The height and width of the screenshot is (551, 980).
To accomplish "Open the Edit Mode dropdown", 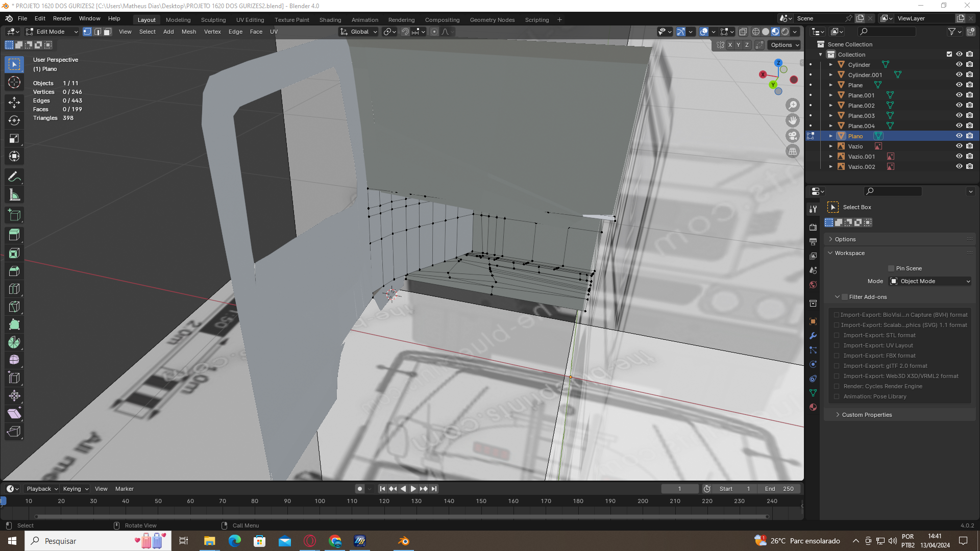I will [x=52, y=32].
